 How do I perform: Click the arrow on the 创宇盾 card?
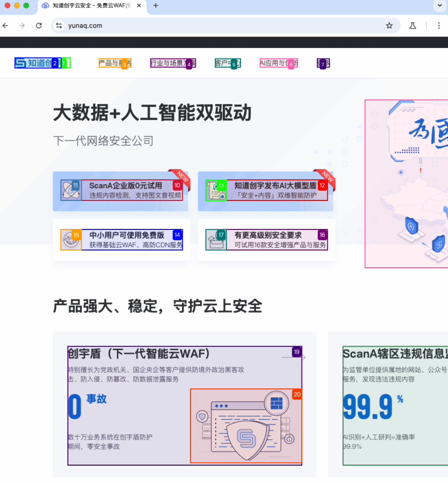(x=294, y=357)
